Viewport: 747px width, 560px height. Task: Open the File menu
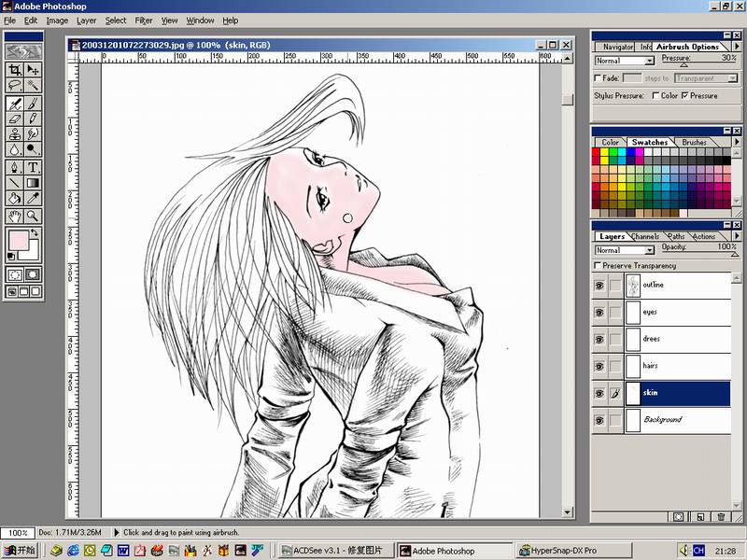9,21
